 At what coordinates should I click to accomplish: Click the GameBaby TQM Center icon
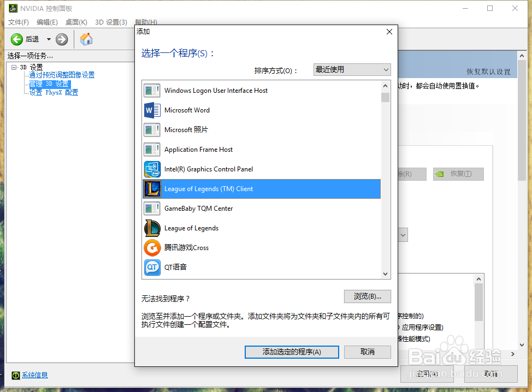coord(152,209)
